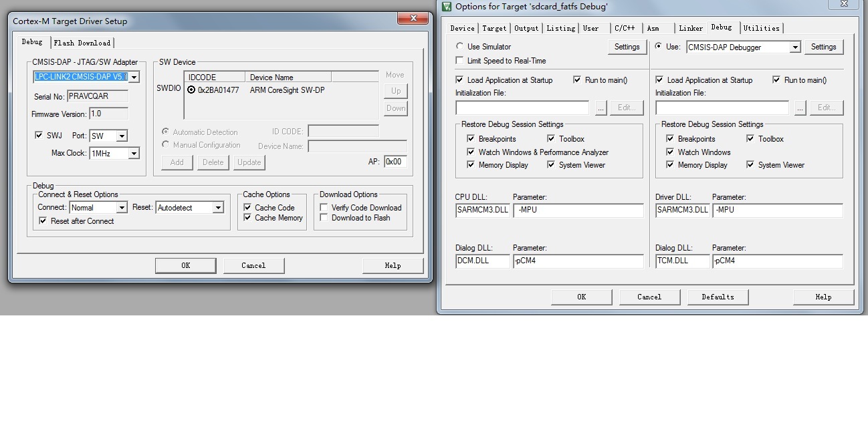Image resolution: width=868 pixels, height=433 pixels.
Task: Click Dialog DLL TCM.DLL field
Action: pyautogui.click(x=682, y=261)
